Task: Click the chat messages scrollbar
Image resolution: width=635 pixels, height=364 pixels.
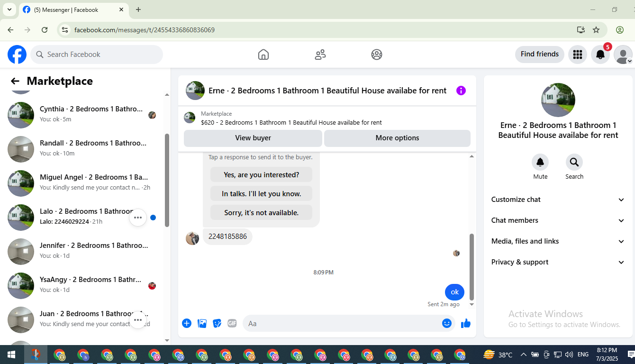Action: coord(472,266)
